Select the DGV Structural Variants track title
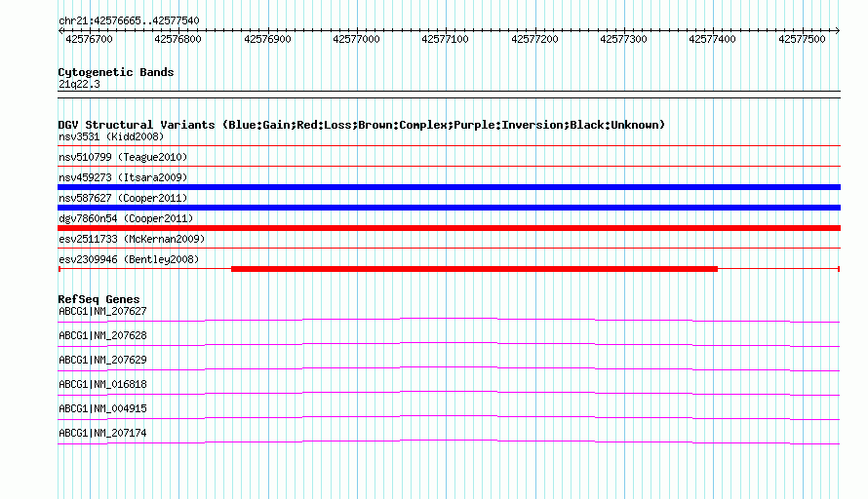868x499 pixels. (362, 125)
